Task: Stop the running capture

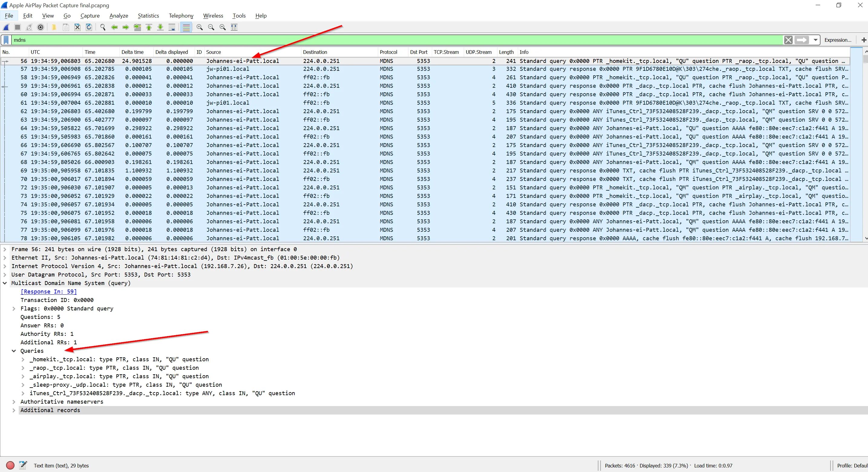Action: coord(18,27)
